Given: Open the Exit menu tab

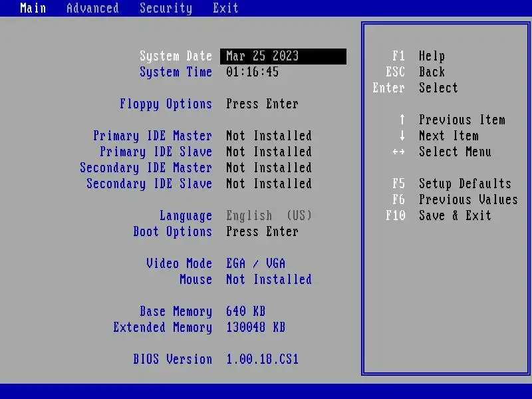Looking at the screenshot, I should coord(225,8).
